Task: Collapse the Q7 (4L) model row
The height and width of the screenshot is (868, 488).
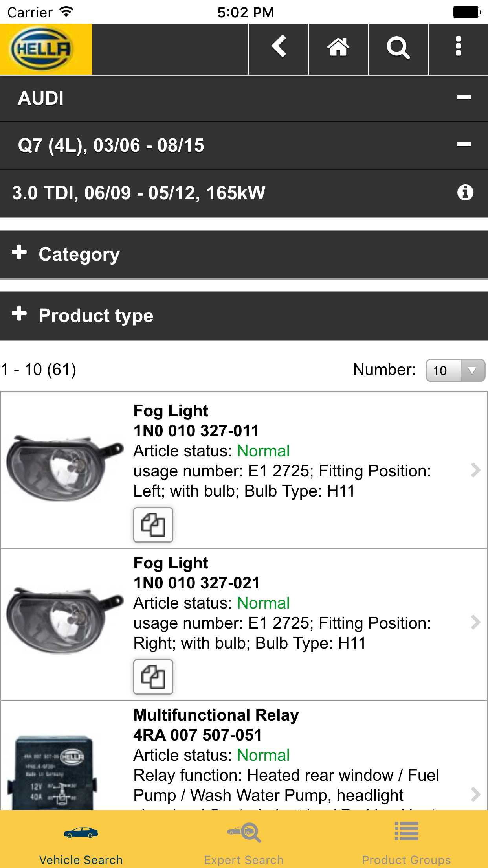Action: [464, 145]
